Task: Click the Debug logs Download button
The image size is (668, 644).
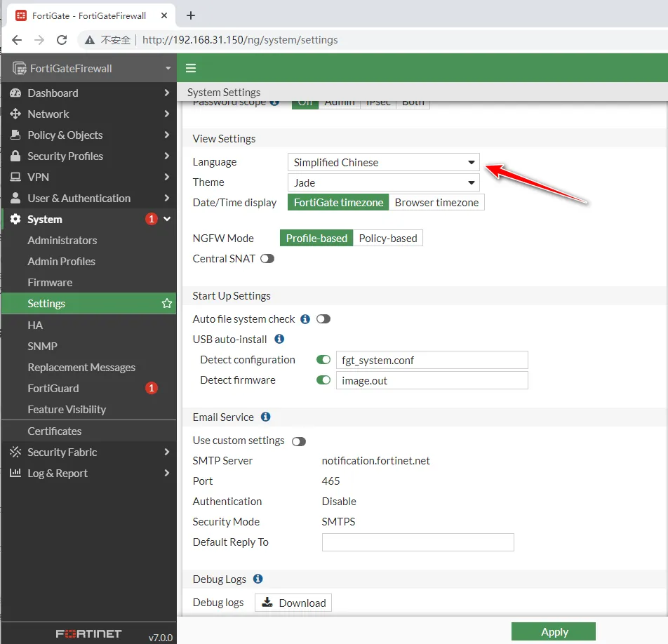Action: (293, 603)
